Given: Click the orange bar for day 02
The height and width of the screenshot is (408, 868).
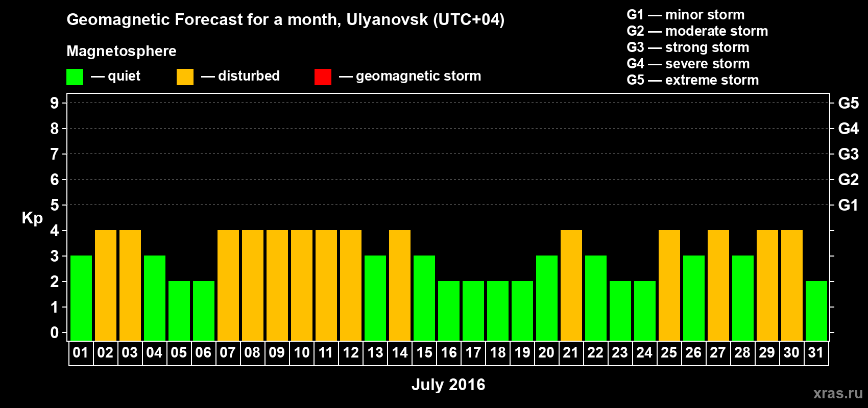Looking at the screenshot, I should [106, 286].
